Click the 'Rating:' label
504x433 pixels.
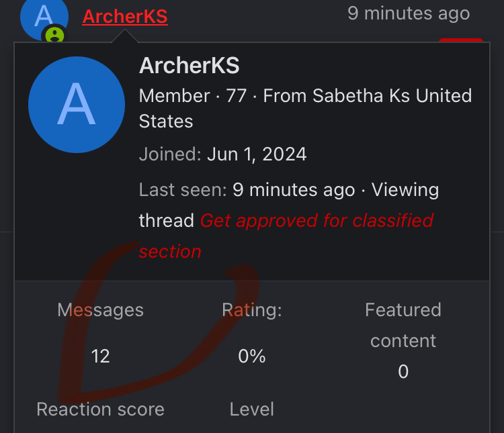click(252, 310)
